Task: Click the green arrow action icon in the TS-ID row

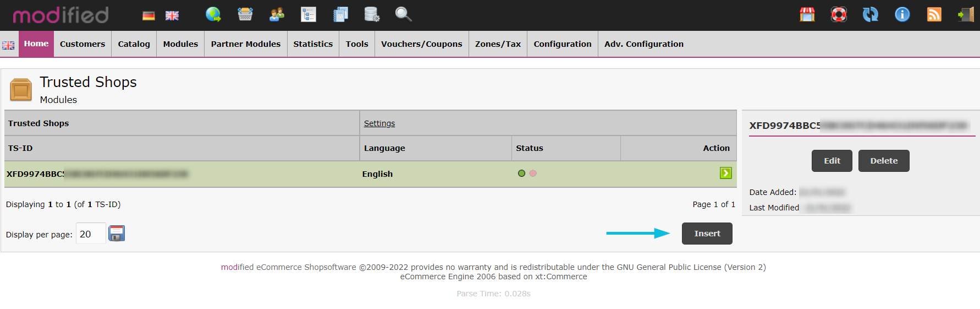Action: point(726,173)
